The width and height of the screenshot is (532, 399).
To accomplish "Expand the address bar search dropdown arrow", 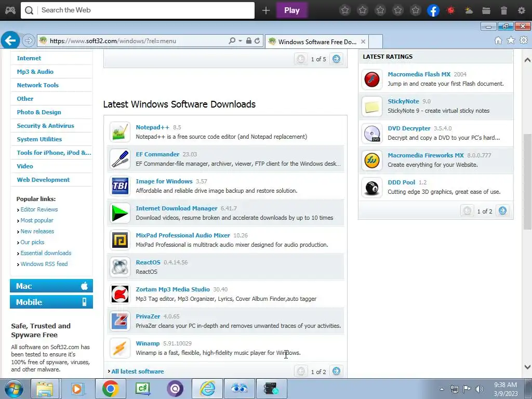I will [240, 41].
